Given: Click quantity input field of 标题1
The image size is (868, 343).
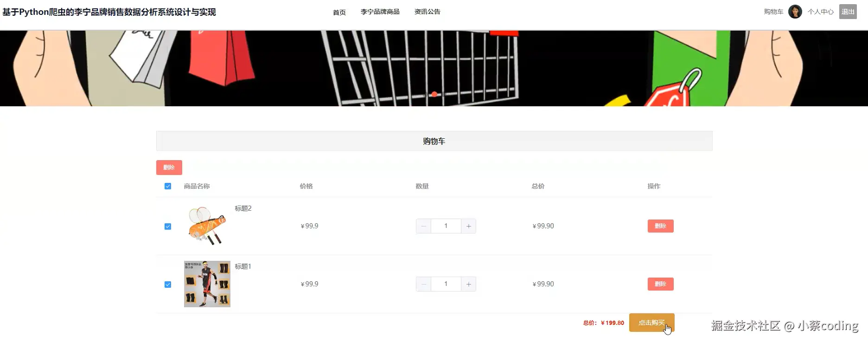Looking at the screenshot, I should coord(446,284).
